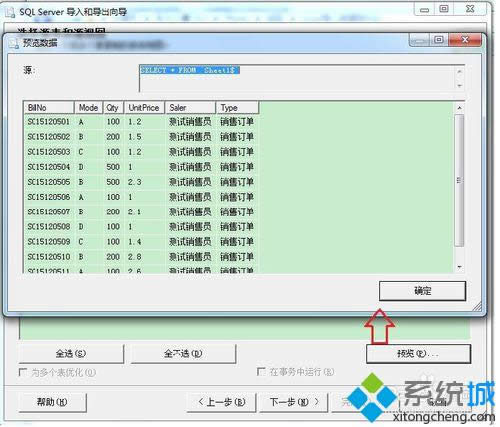Viewport: 500px width, 427px height.
Task: Select the UnitPrice column header
Action: pyautogui.click(x=144, y=108)
